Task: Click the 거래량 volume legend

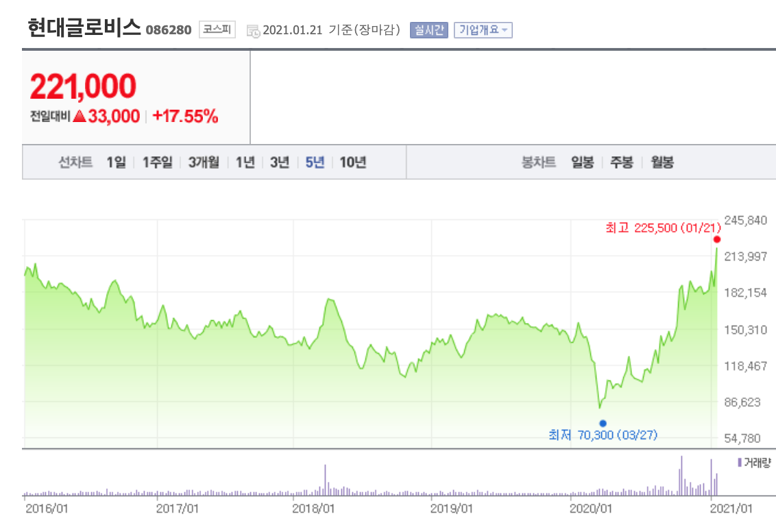Action: click(x=754, y=463)
